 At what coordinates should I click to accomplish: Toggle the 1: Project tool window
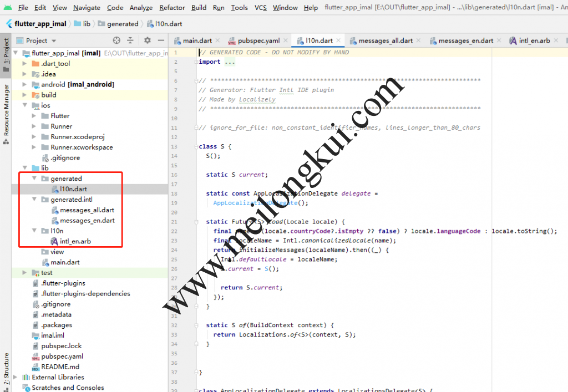(6, 53)
